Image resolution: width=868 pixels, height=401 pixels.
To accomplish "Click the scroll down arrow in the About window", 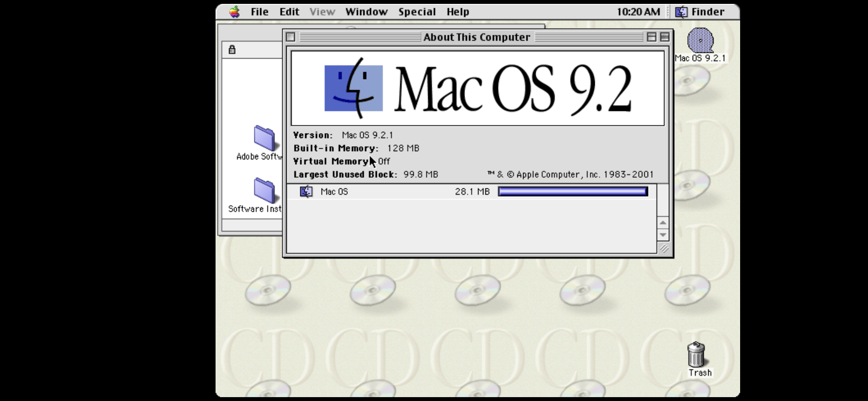I will [663, 235].
